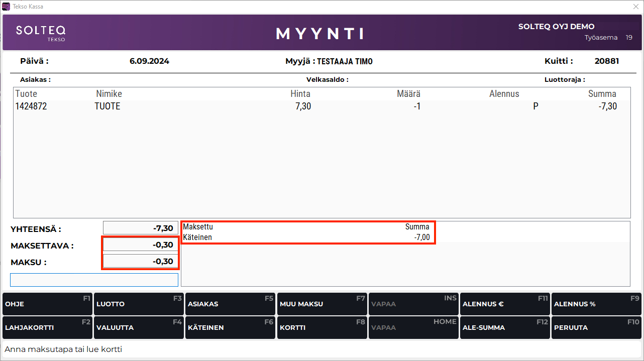Image resolution: width=644 pixels, height=361 pixels.
Task: Click the Solteq Tekso logo
Action: [x=41, y=33]
